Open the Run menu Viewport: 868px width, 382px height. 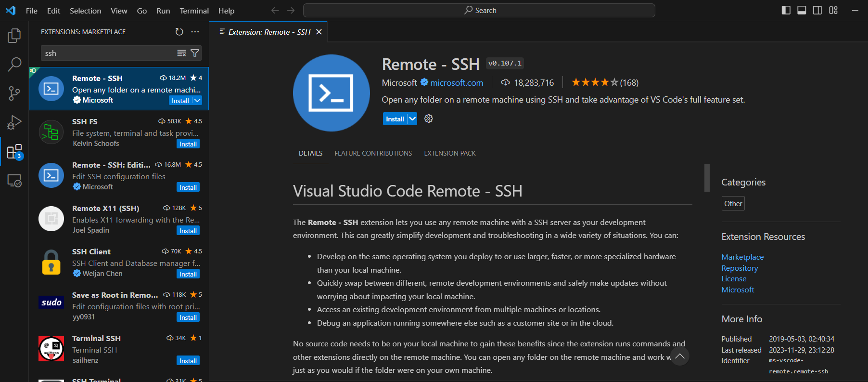click(163, 11)
